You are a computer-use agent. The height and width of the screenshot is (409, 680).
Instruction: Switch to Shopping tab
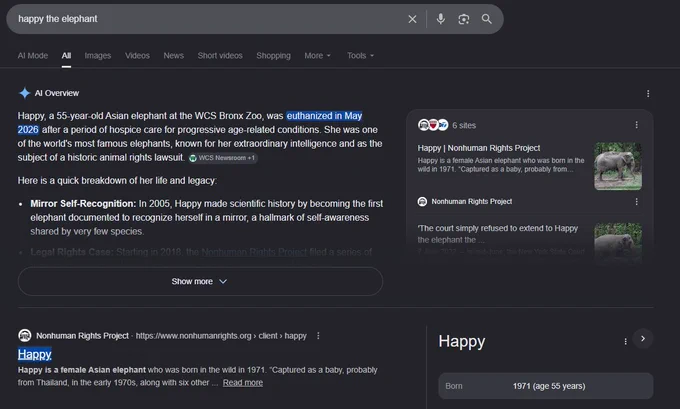[273, 56]
